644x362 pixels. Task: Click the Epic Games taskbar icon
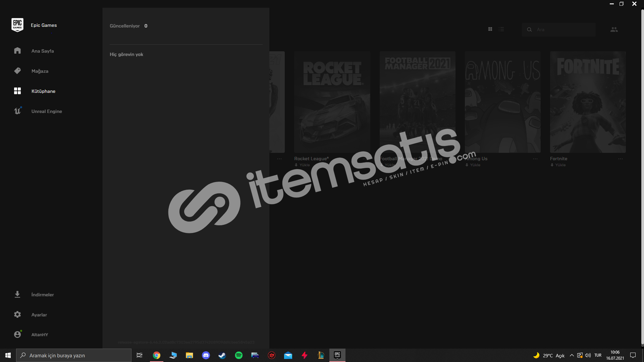click(x=337, y=355)
